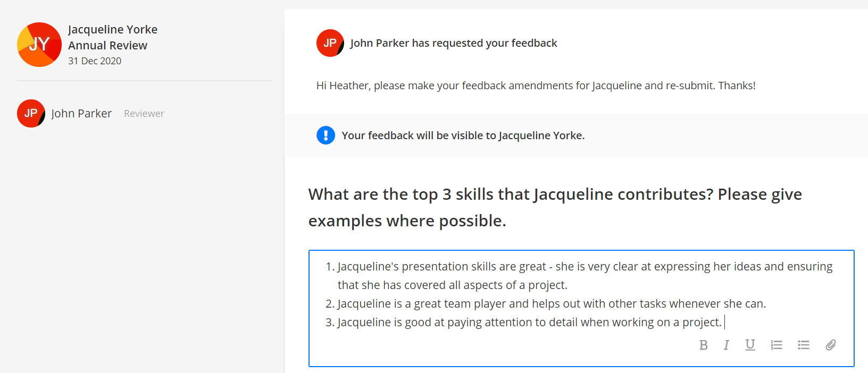This screenshot has height=373, width=868.
Task: Click the blue information alert icon
Action: [325, 135]
